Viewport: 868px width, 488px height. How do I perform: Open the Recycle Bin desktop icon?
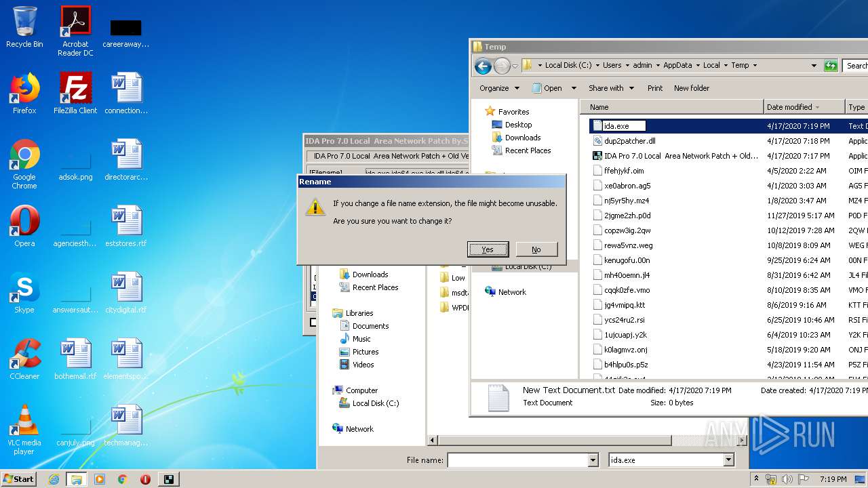[24, 27]
